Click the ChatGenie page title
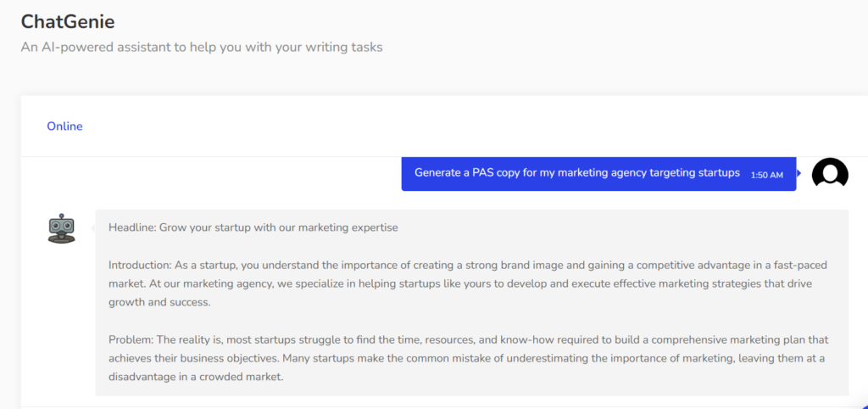The image size is (868, 409). (x=68, y=21)
